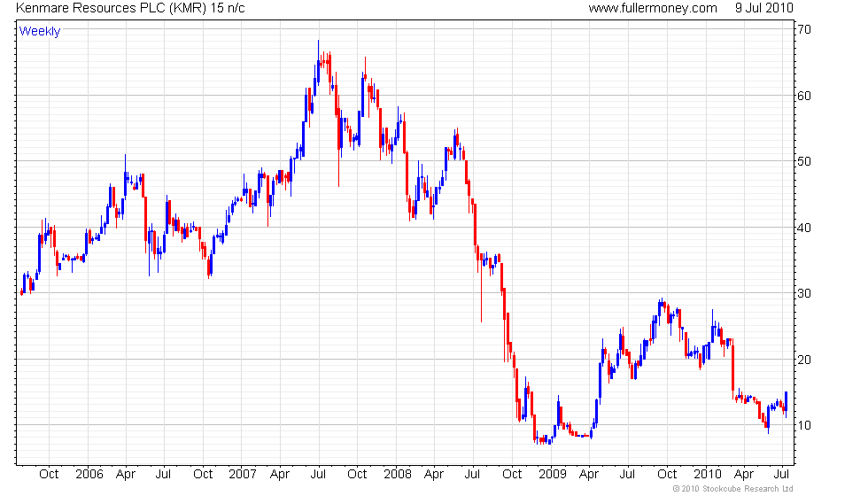The height and width of the screenshot is (496, 868).
Task: Click the peak candlestick near 68 in July 2007
Action: coord(318,61)
